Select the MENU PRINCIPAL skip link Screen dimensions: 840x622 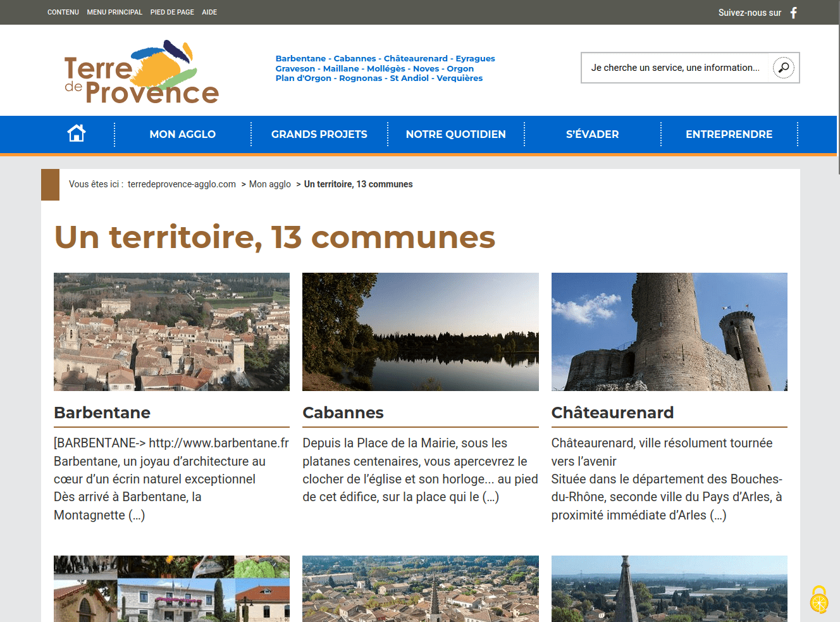(114, 12)
